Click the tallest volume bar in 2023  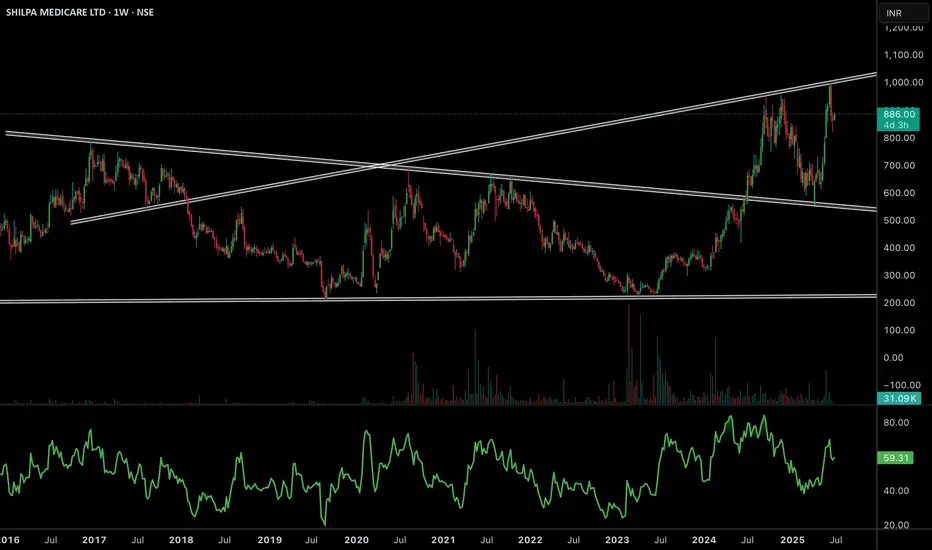628,355
